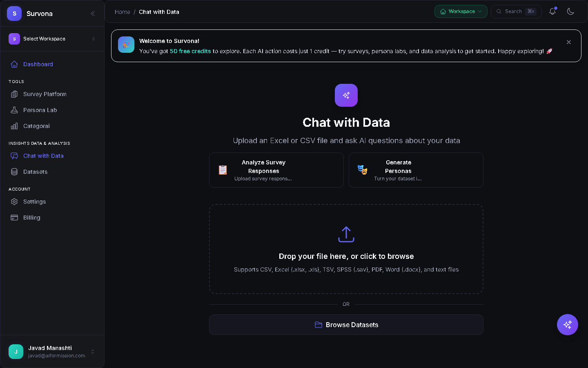This screenshot has height=368, width=588.
Task: Click the floating AI sparkle button
Action: click(567, 325)
